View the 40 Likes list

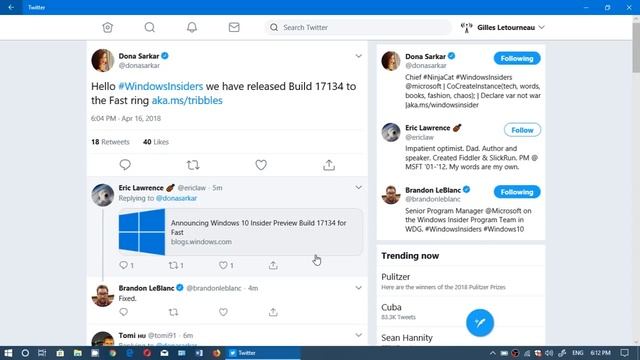[x=156, y=142]
